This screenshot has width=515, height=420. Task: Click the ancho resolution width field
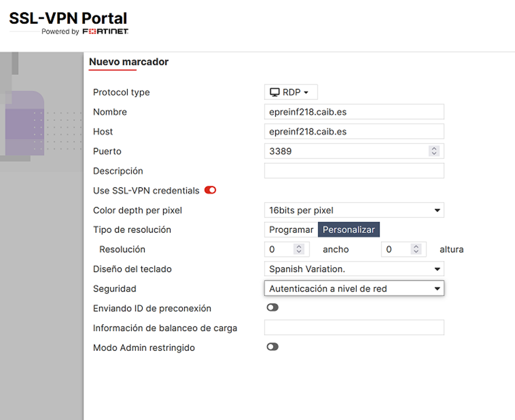[x=280, y=250]
